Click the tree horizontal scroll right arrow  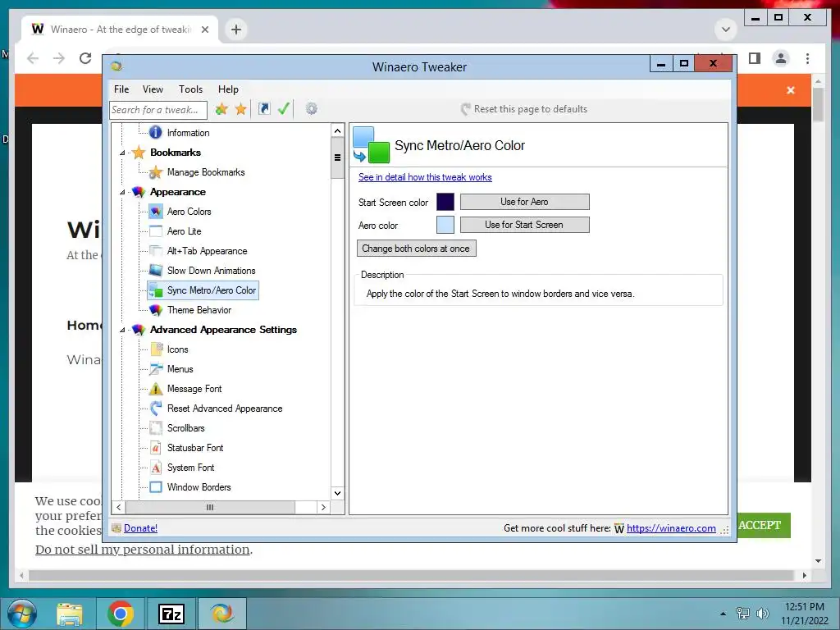click(323, 507)
